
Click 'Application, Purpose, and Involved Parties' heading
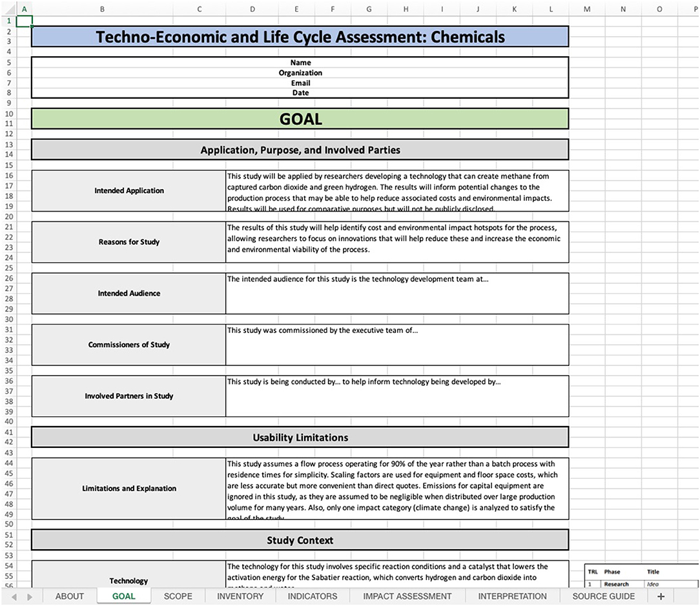(300, 150)
